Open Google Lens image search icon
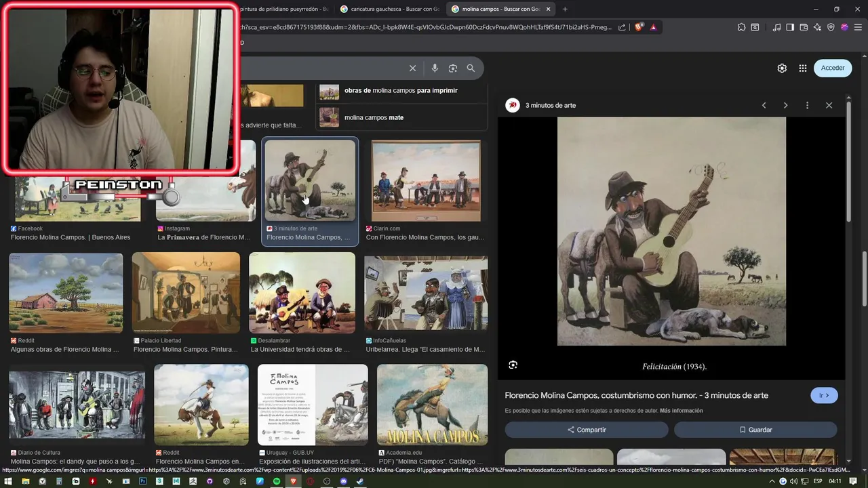This screenshot has height=488, width=868. (453, 68)
